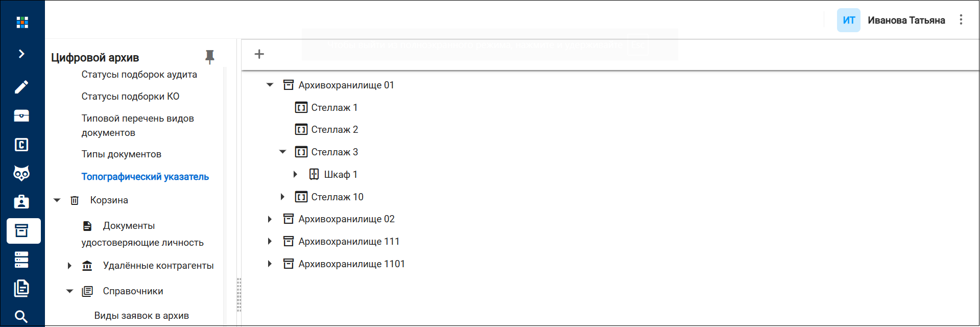The height and width of the screenshot is (327, 980).
Task: Open the Топографический указатель link
Action: 145,177
